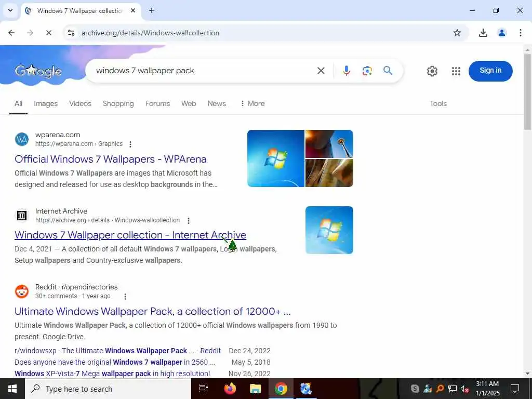This screenshot has width=532, height=399.
Task: Start voice search with the microphone icon
Action: [x=347, y=71]
